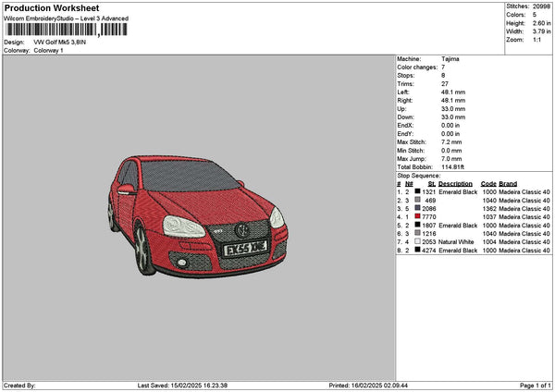Select the black swatch beside 1807

pyautogui.click(x=418, y=225)
